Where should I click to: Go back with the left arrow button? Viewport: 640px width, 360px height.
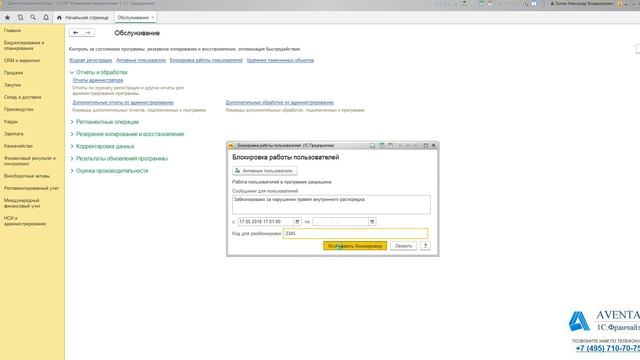pyautogui.click(x=76, y=33)
